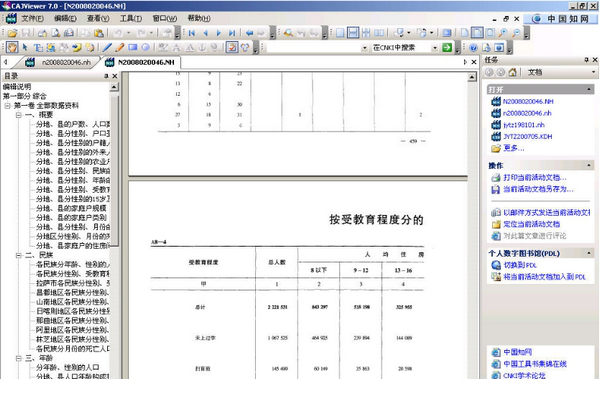The image size is (600, 394).
Task: Click the search text input field
Action: 314,48
